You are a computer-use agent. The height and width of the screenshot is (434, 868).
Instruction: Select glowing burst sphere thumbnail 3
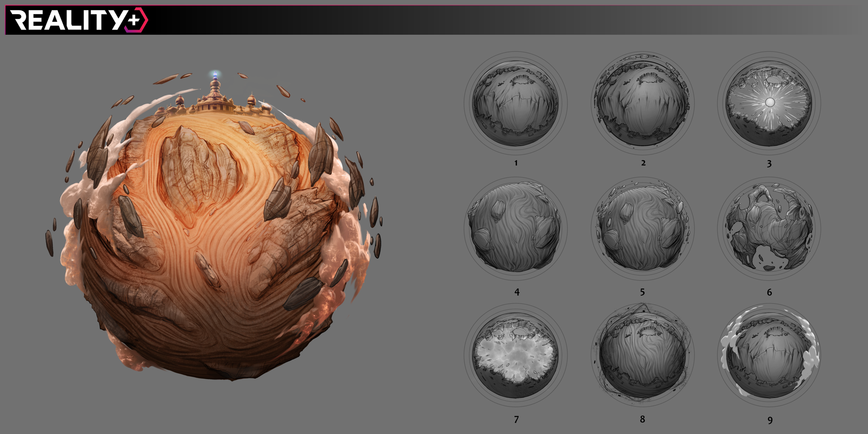[769, 103]
